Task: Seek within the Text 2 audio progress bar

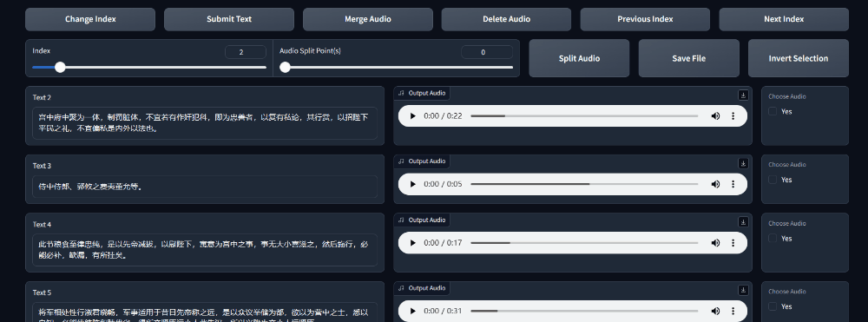Action: coord(584,116)
